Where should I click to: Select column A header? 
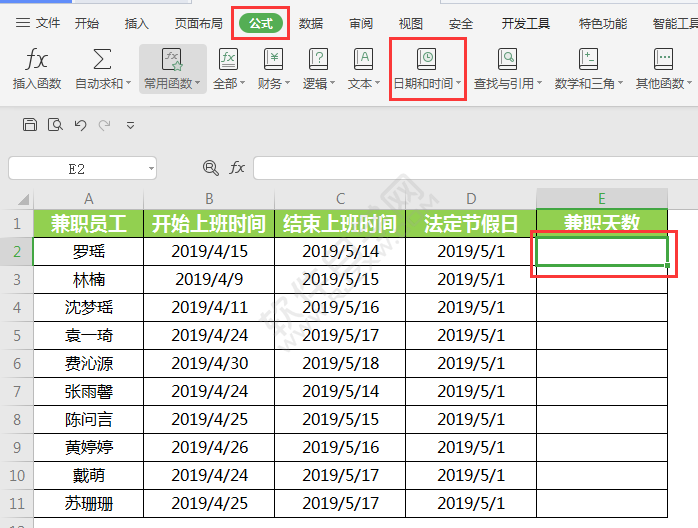pyautogui.click(x=89, y=199)
